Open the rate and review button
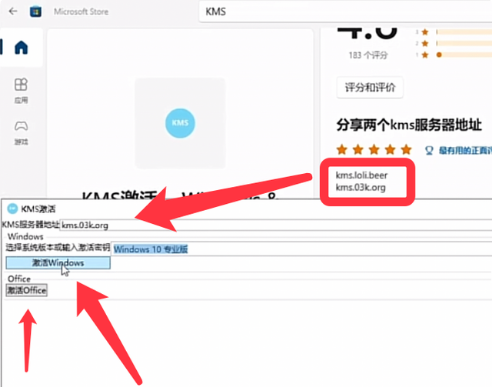The height and width of the screenshot is (387, 494). coord(370,88)
